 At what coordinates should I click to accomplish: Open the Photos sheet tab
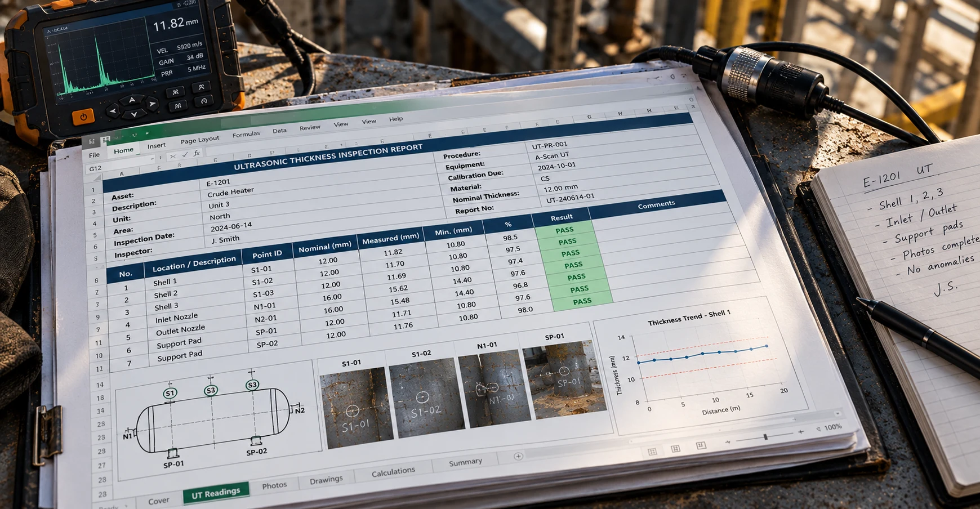(274, 485)
